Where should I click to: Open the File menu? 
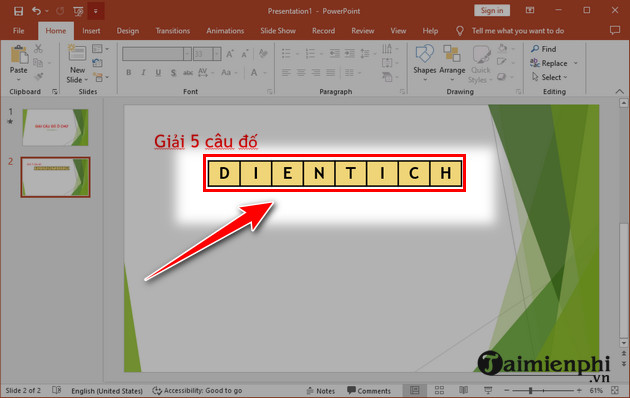click(x=18, y=31)
